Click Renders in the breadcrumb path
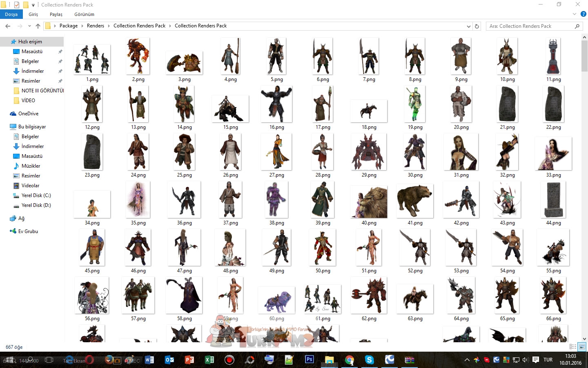 click(x=96, y=26)
